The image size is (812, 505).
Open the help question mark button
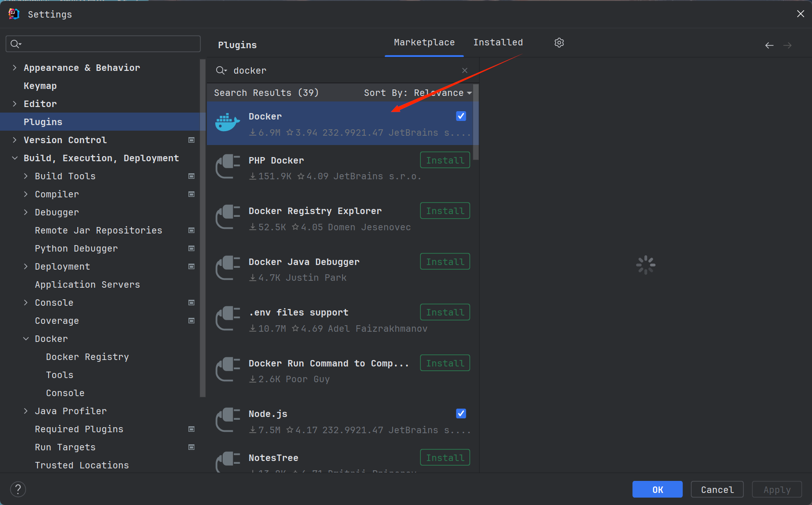click(x=18, y=489)
